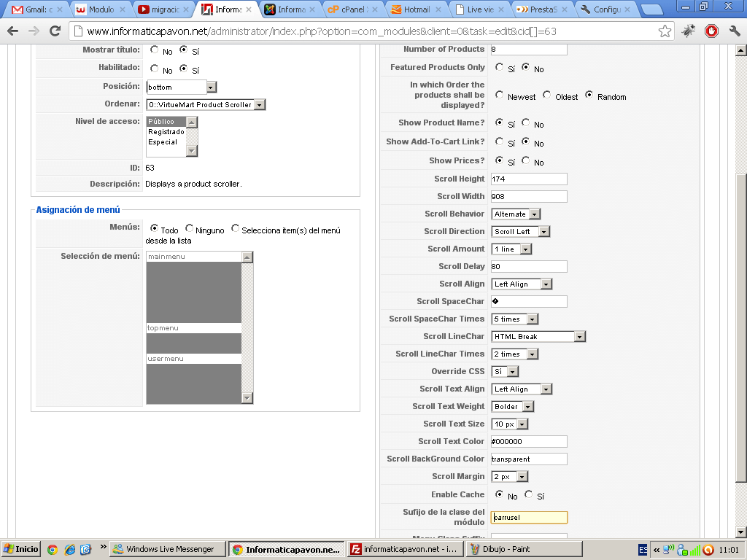
Task: Select Especial in Nivel de acceso list
Action: pos(166,142)
